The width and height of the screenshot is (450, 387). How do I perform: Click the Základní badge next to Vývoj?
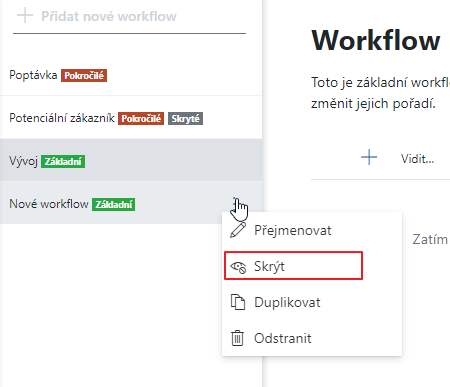pyautogui.click(x=63, y=161)
